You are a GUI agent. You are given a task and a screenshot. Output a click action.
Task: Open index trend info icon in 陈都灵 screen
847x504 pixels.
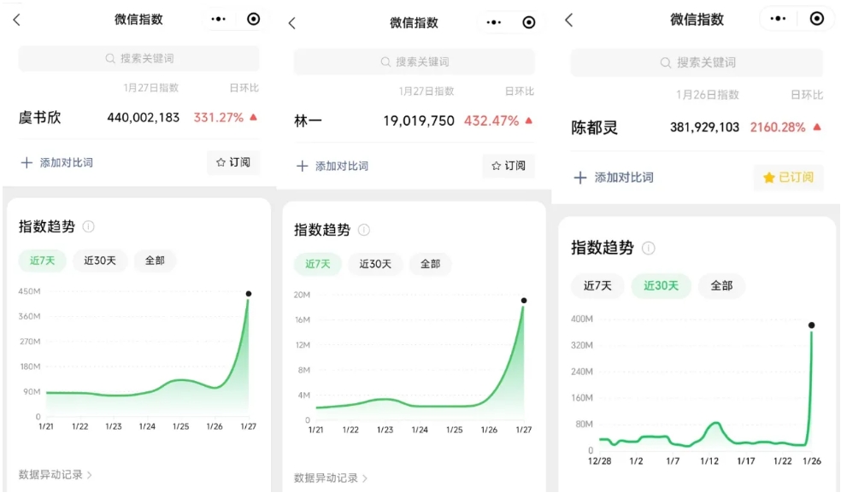[648, 249]
